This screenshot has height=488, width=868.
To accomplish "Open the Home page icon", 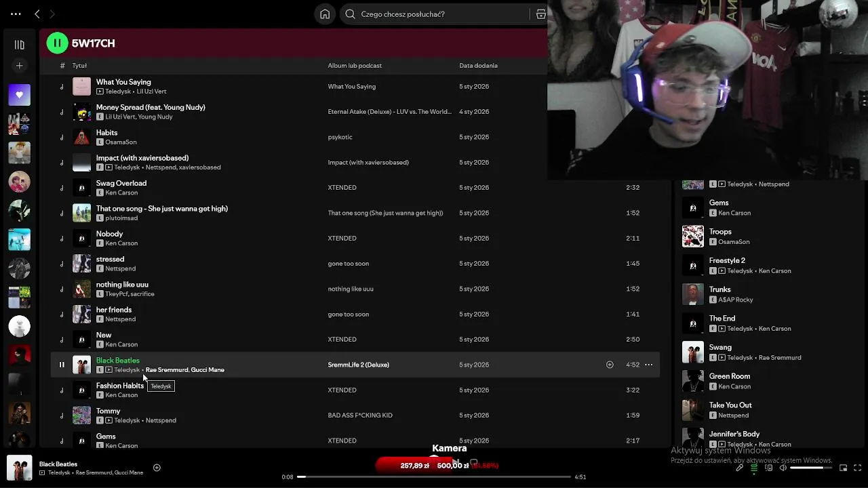I will coord(325,14).
